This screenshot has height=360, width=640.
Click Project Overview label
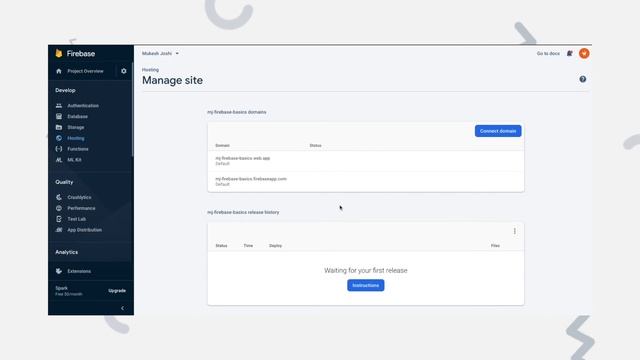click(85, 71)
